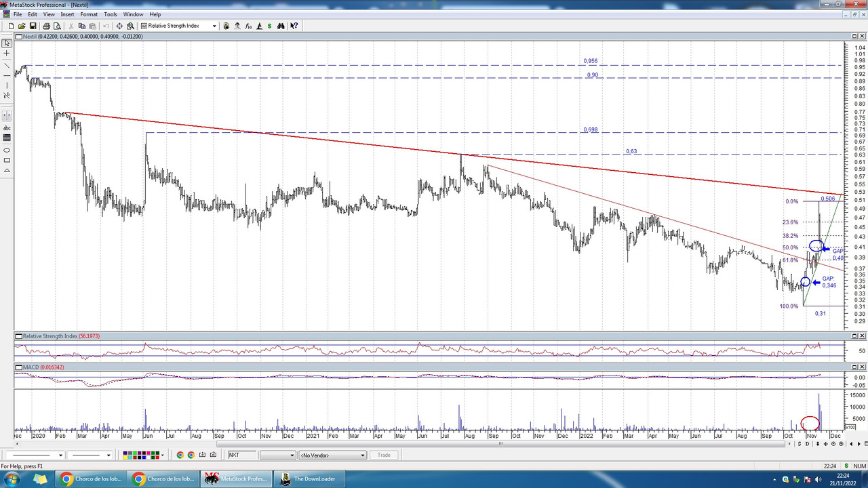Open The Explorer binoculars icon

coord(280,26)
